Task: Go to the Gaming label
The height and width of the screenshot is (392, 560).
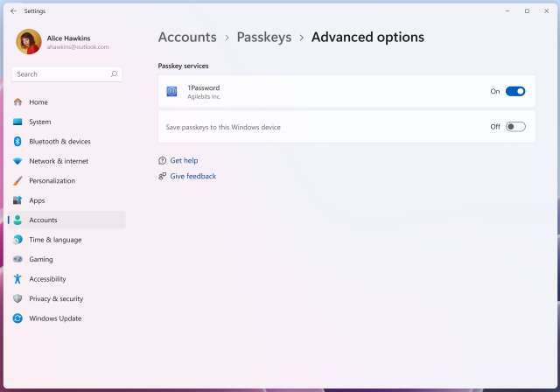Action: pos(41,260)
